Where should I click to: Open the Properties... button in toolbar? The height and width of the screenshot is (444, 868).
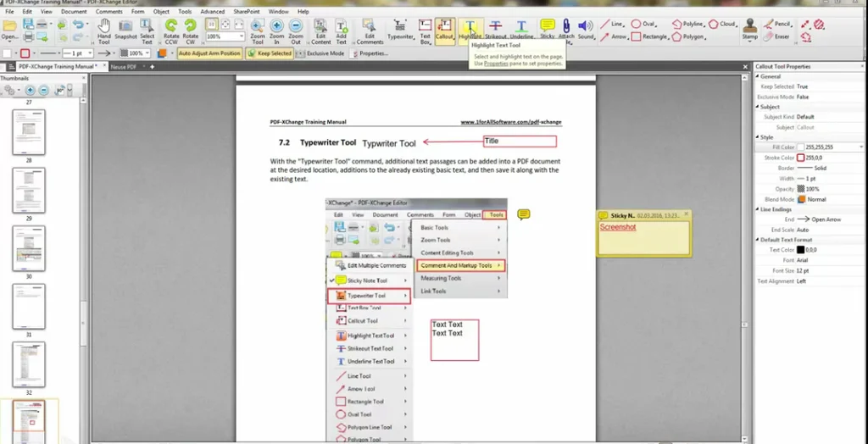click(370, 53)
